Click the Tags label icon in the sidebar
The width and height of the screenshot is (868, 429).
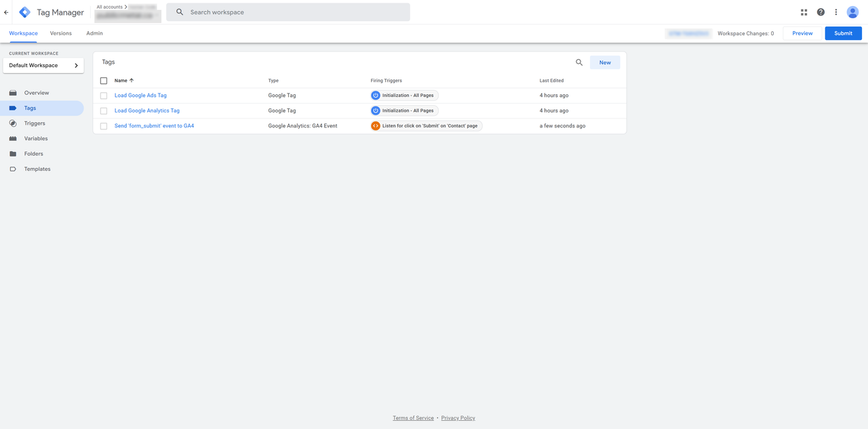tap(13, 108)
